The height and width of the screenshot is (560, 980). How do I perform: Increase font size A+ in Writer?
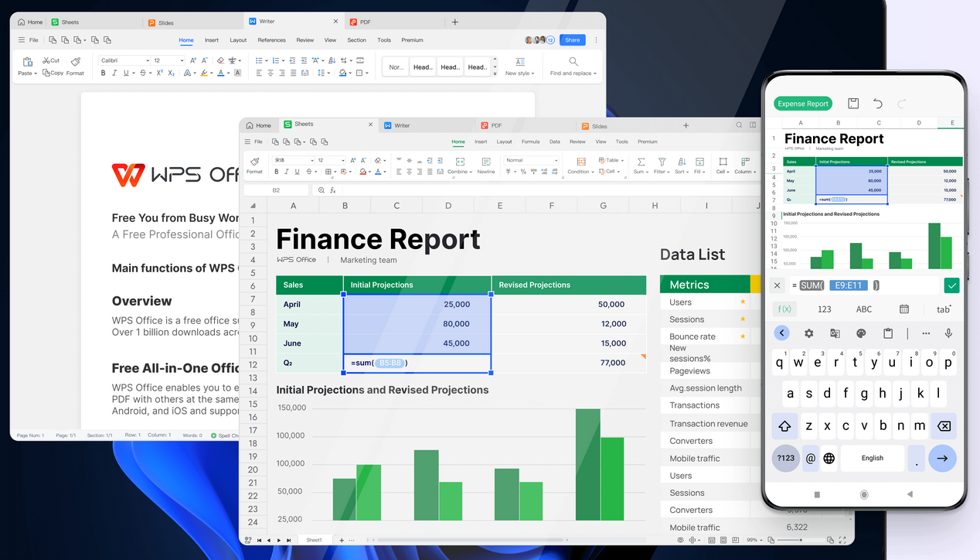tap(192, 60)
